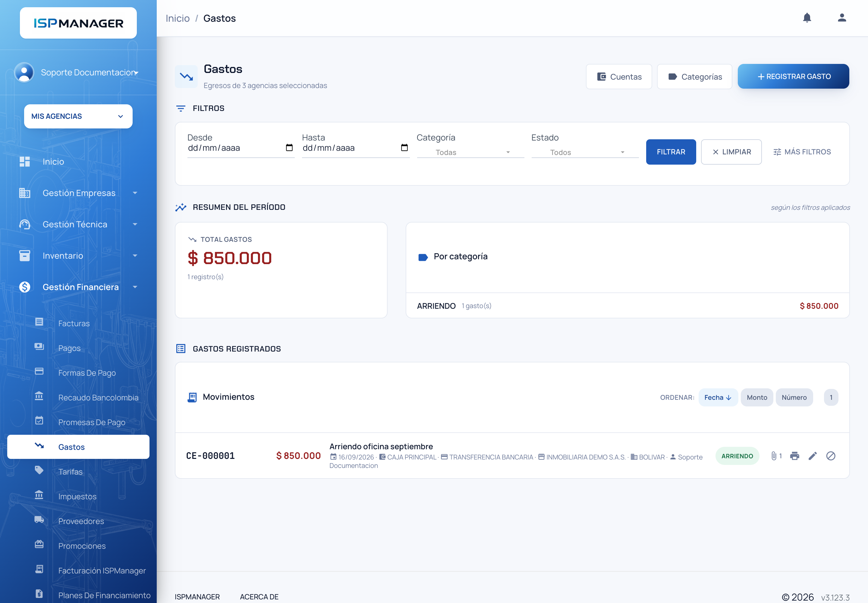Screen dimensions: 868x603
Task: Click the Proveedores truck icon
Action: [x=39, y=519]
